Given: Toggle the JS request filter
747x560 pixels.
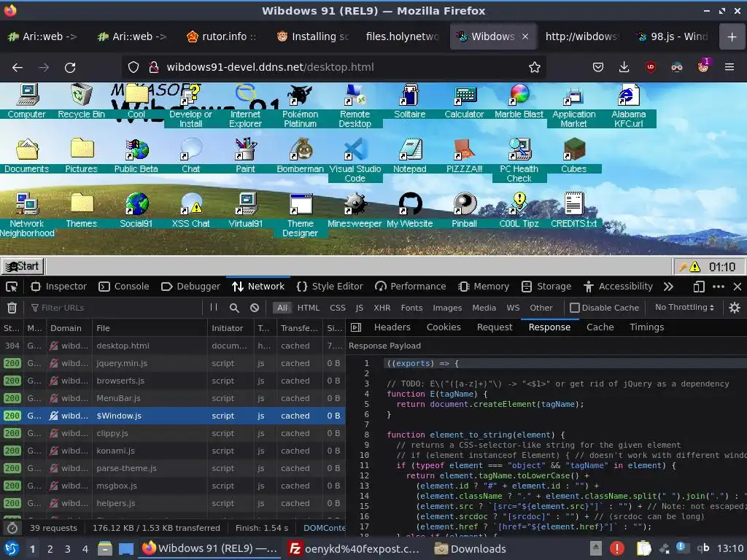Looking at the screenshot, I should pyautogui.click(x=360, y=308).
